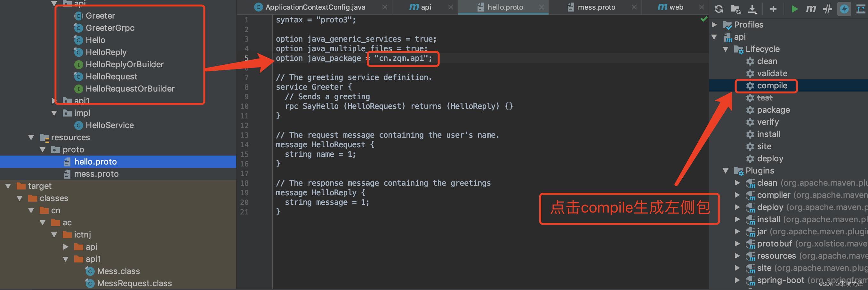Expand the api folder under ictnj
This screenshot has height=290, width=868.
click(x=66, y=247)
